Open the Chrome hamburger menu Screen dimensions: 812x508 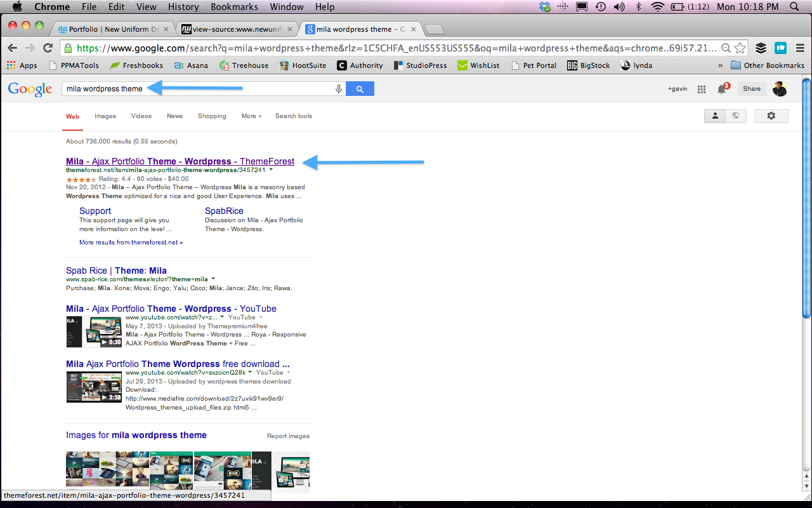800,48
